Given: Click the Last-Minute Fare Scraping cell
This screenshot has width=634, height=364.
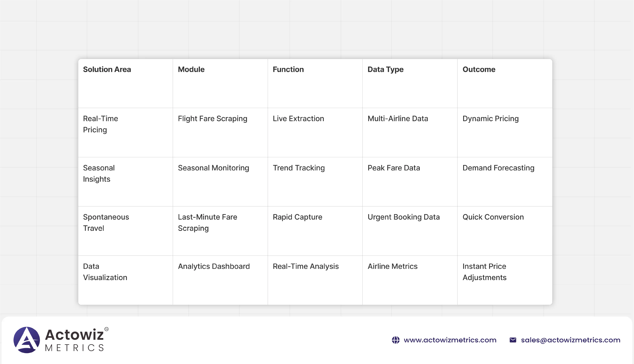Looking at the screenshot, I should click(x=207, y=222).
